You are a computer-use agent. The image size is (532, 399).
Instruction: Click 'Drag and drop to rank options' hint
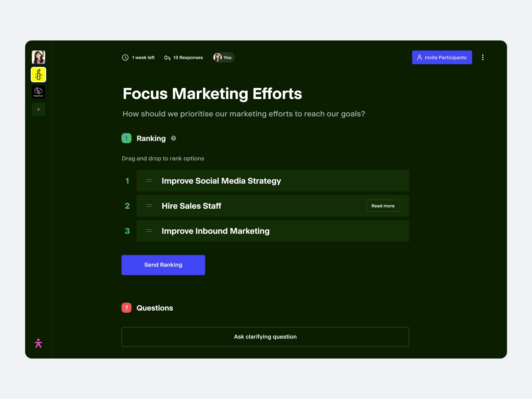tap(163, 159)
